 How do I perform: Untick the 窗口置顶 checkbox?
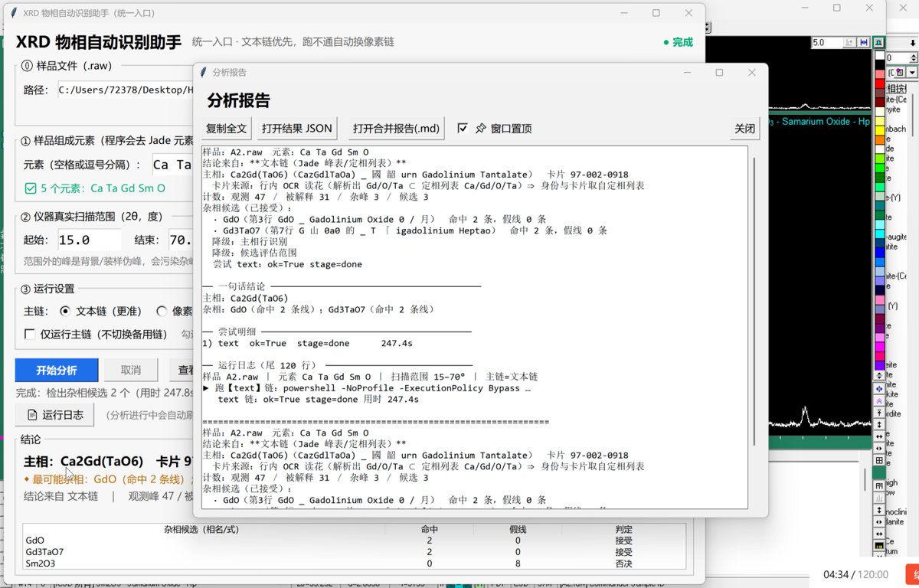(462, 128)
